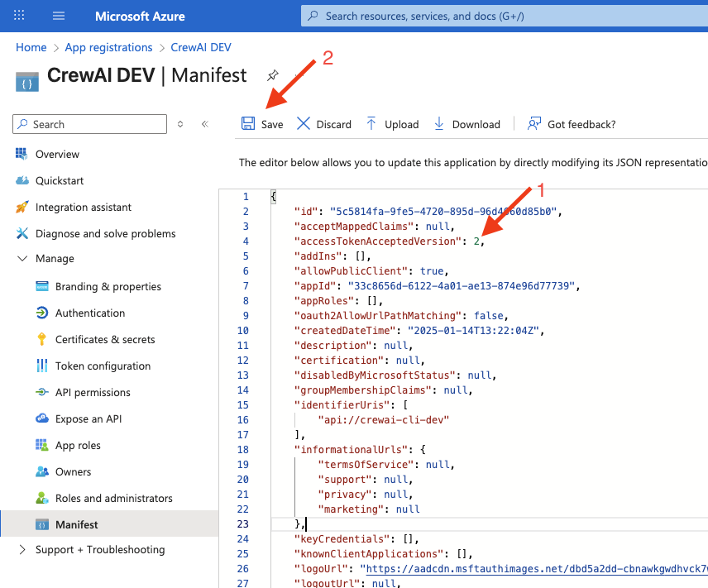The height and width of the screenshot is (588, 708).
Task: Open the portal apps grid icon
Action: (x=18, y=16)
